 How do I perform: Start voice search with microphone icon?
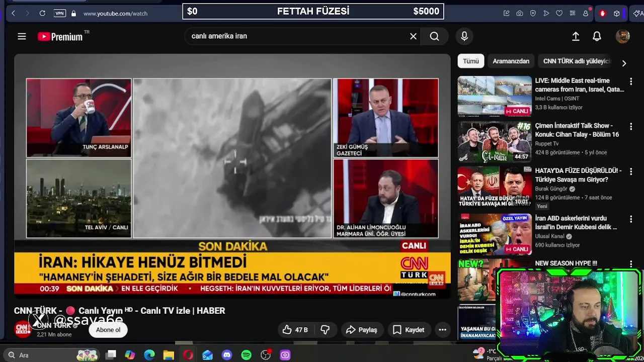click(464, 36)
